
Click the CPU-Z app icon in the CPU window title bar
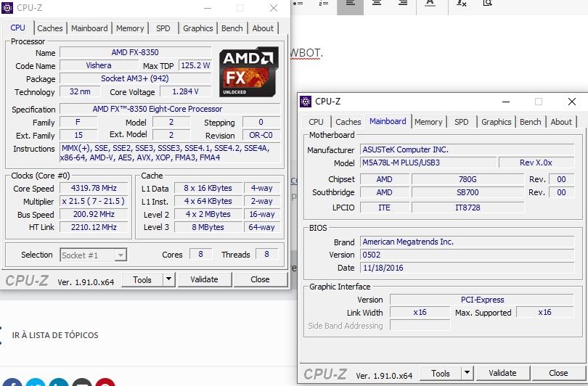[7, 8]
